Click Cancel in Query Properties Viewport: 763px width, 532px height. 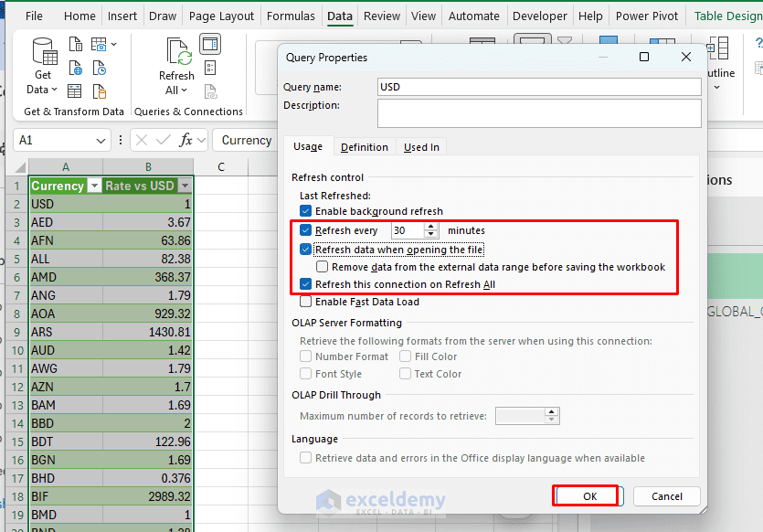coord(667,496)
